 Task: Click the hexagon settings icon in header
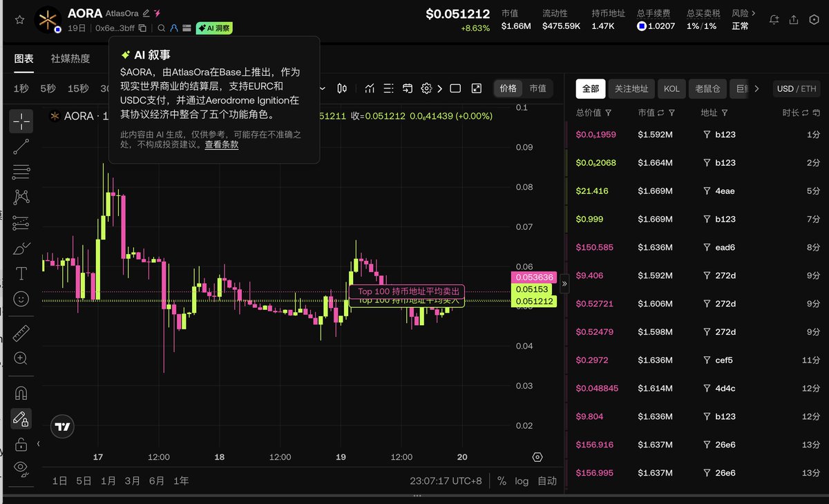(x=814, y=20)
